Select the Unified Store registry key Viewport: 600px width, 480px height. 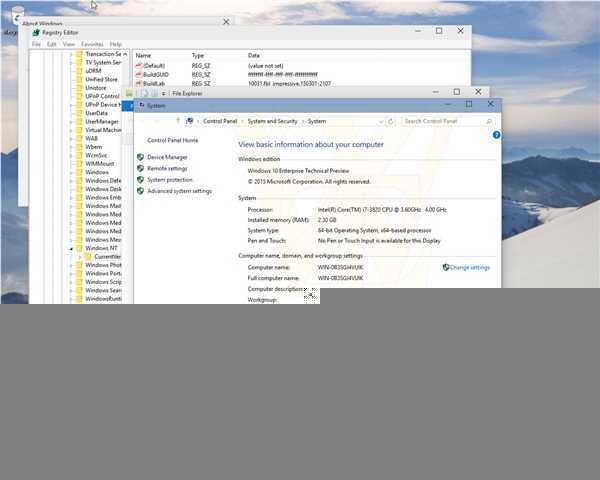(x=101, y=79)
